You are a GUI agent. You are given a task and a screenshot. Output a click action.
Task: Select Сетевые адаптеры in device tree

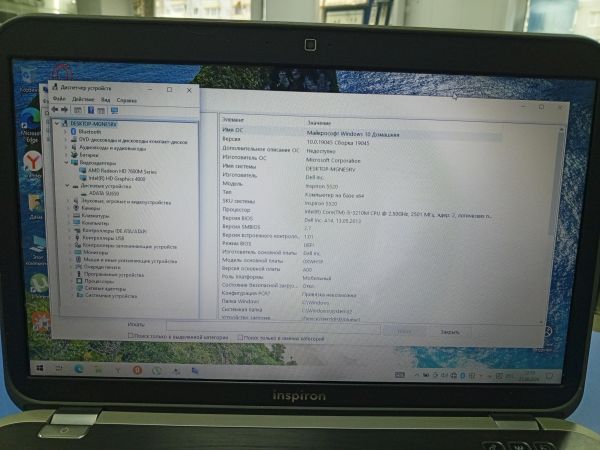105,289
